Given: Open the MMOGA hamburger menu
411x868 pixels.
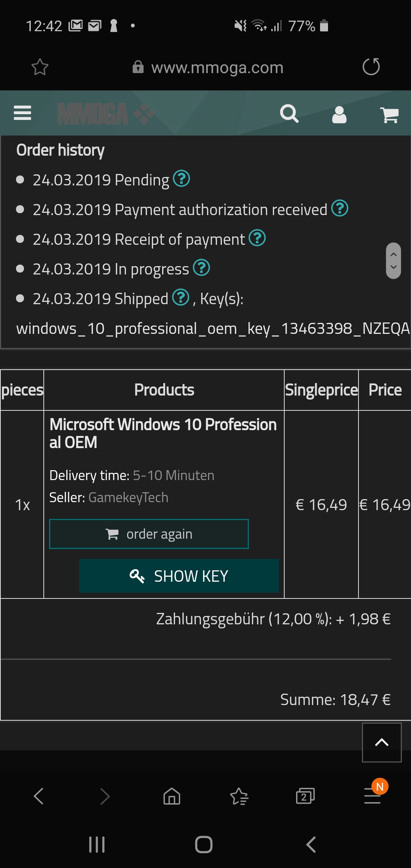Looking at the screenshot, I should click(x=22, y=113).
